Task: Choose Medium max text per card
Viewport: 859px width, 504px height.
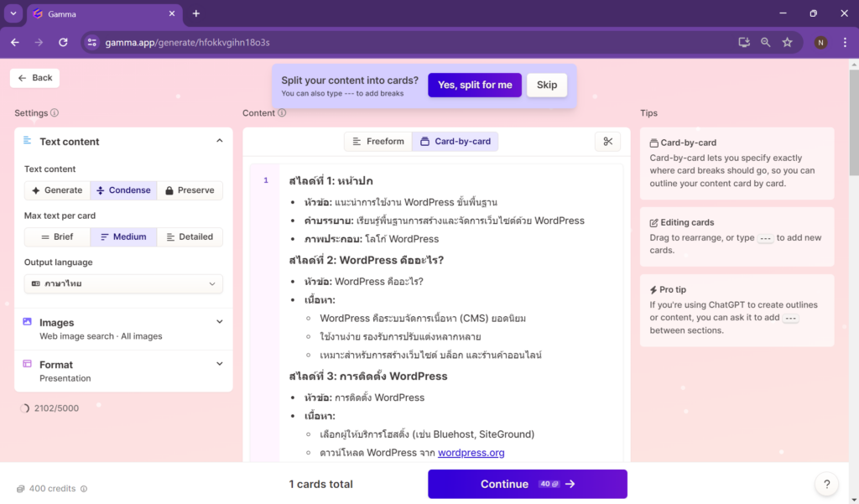Action: tap(123, 236)
